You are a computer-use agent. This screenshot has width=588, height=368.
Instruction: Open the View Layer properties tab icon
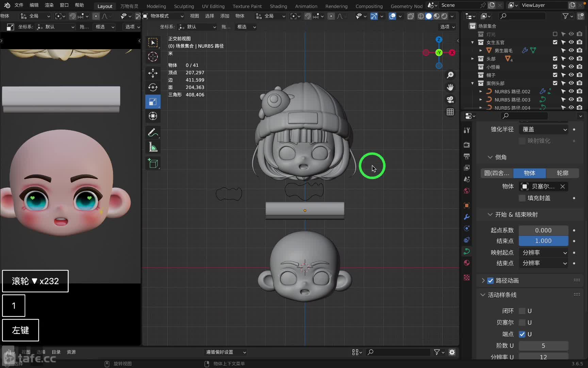pyautogui.click(x=467, y=168)
